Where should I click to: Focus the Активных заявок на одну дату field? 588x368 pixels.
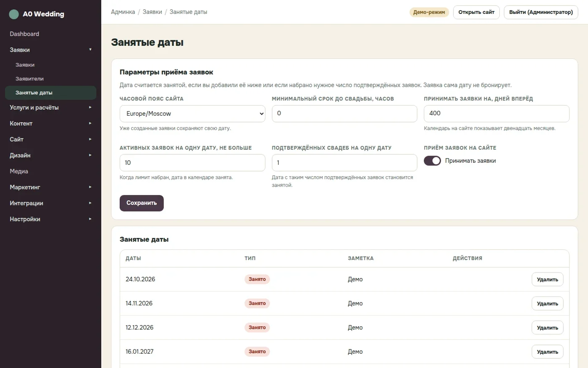(192, 163)
